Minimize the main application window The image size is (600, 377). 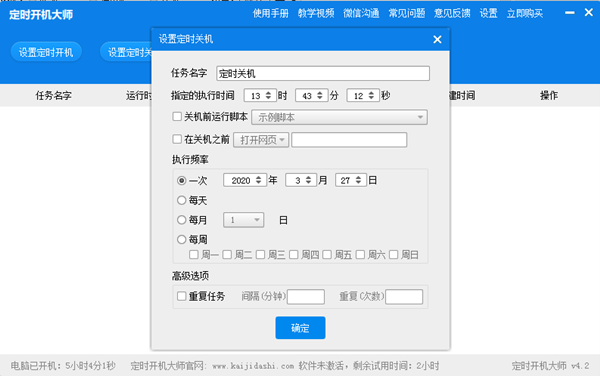tap(569, 13)
